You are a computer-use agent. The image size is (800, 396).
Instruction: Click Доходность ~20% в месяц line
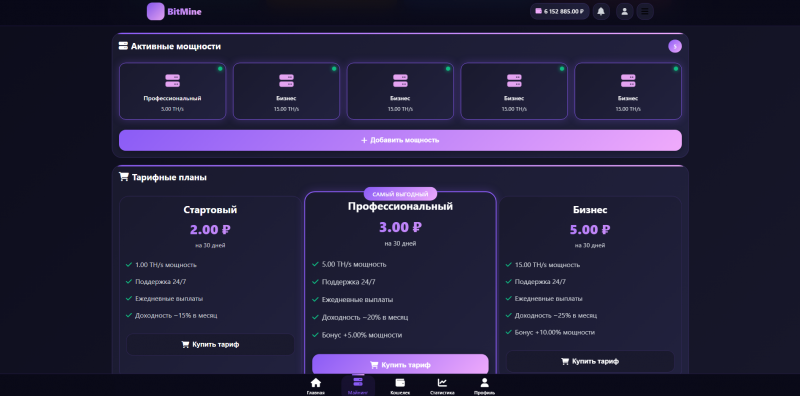tap(365, 317)
